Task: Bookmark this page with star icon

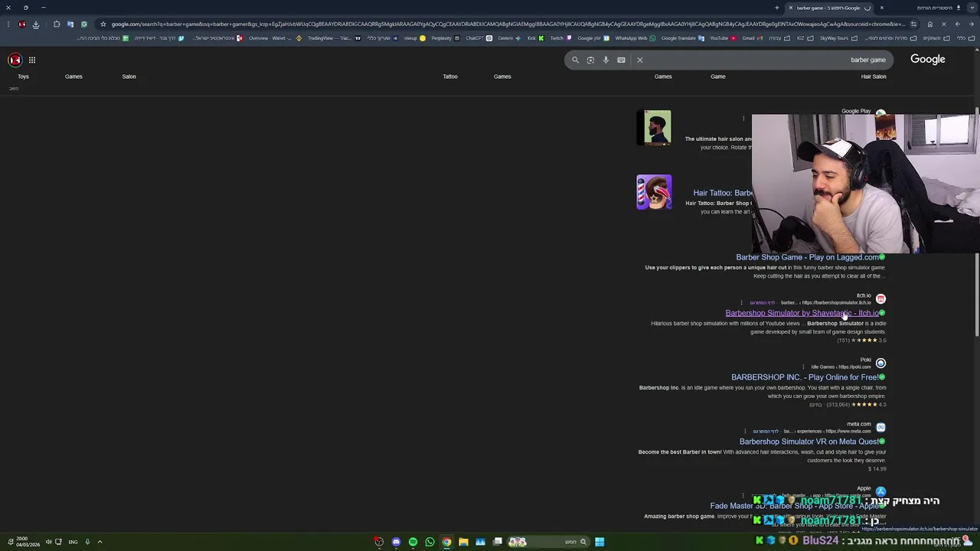Action: tap(103, 24)
